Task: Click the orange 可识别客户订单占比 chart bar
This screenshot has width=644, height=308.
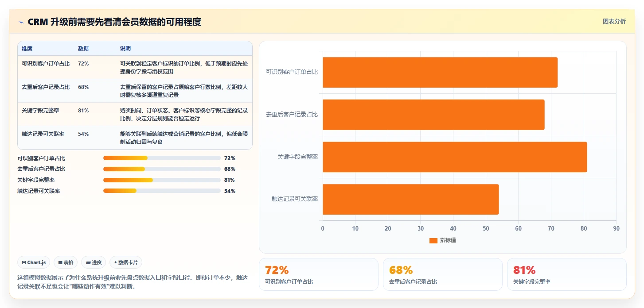Action: tap(440, 72)
